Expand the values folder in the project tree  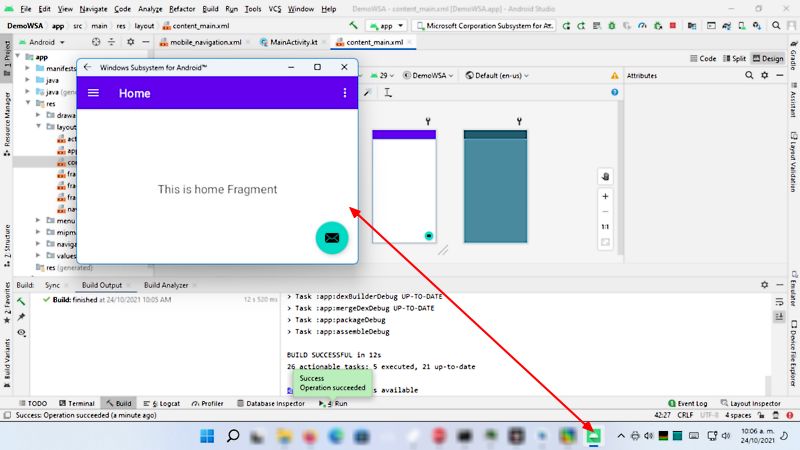point(38,255)
